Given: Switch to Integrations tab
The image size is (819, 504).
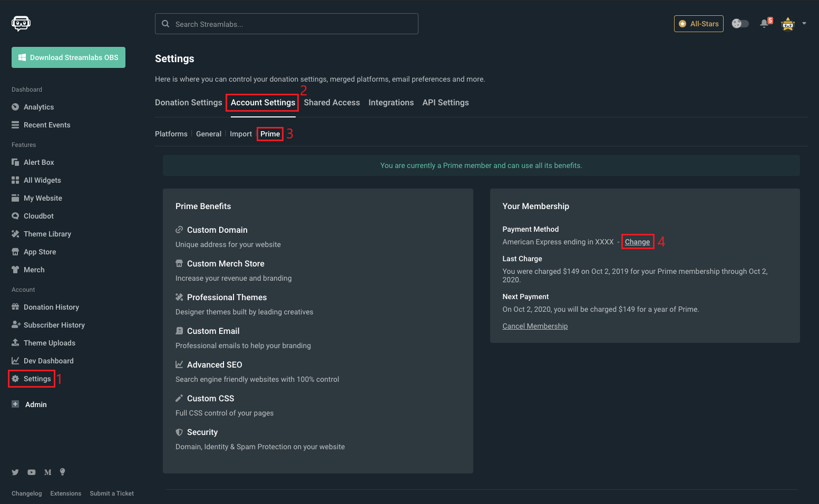Looking at the screenshot, I should tap(391, 103).
